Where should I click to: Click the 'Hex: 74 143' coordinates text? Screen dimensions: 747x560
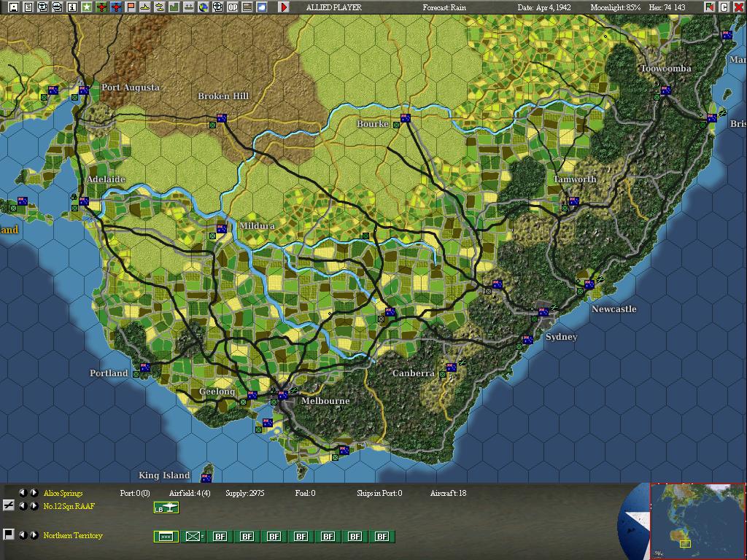[667, 7]
